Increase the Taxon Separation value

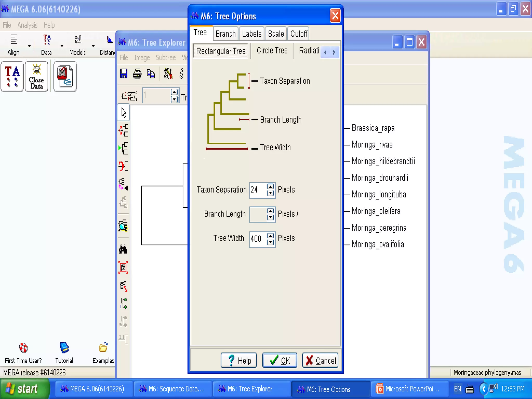[270, 187]
